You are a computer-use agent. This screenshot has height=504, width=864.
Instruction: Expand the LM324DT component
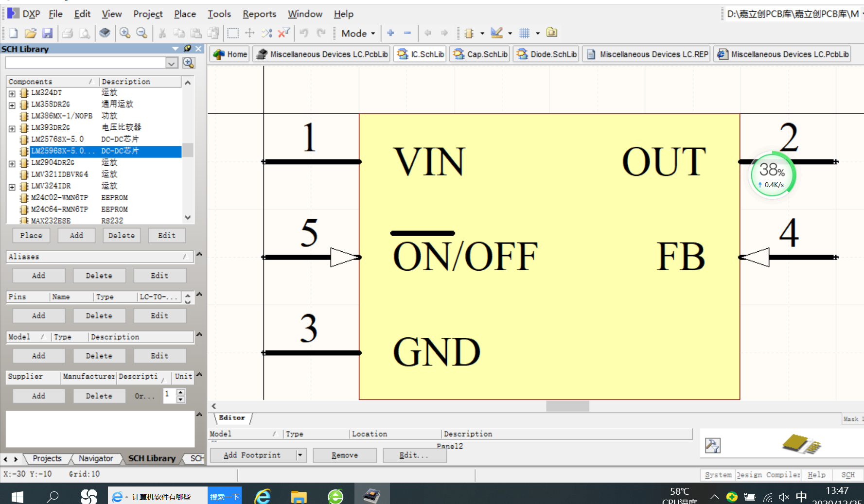(12, 93)
